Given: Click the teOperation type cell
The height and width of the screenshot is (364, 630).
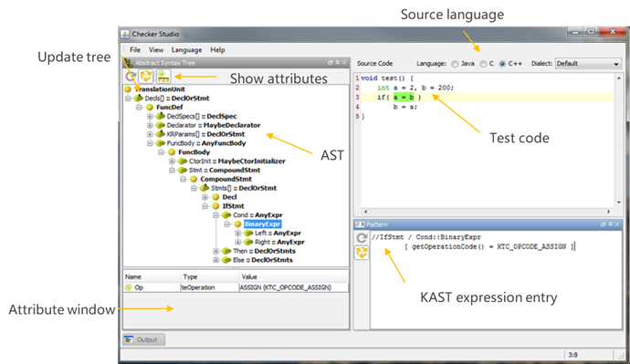Looking at the screenshot, I should (209, 287).
